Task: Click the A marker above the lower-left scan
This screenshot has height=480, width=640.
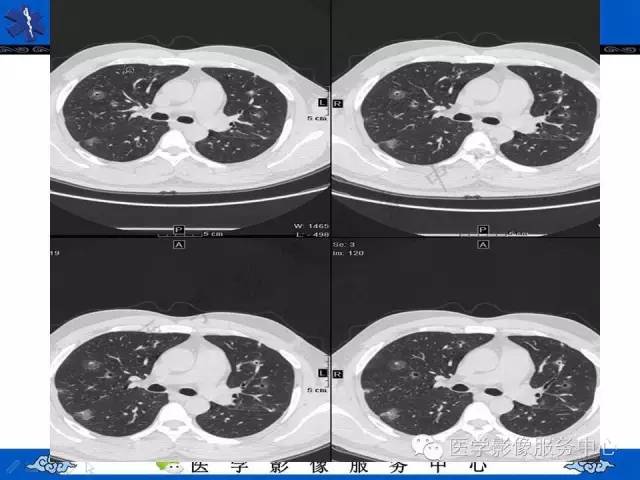Action: (x=179, y=244)
